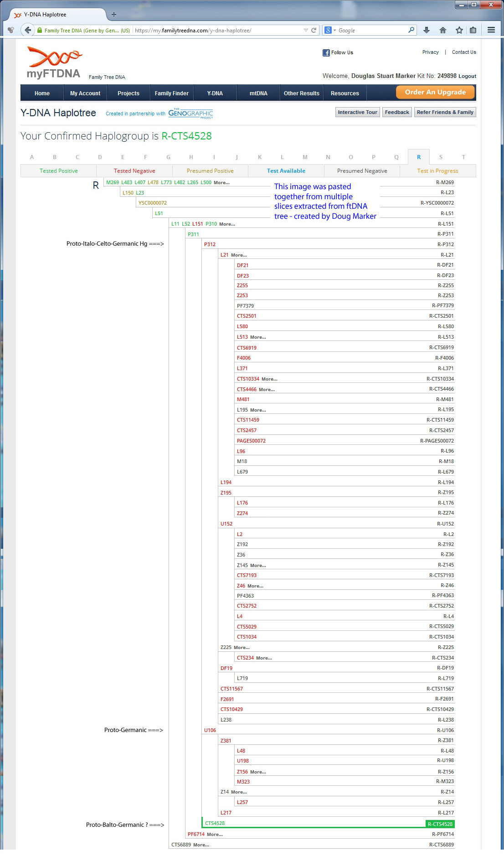
Task: Open the bookmarks list icon
Action: (x=473, y=30)
